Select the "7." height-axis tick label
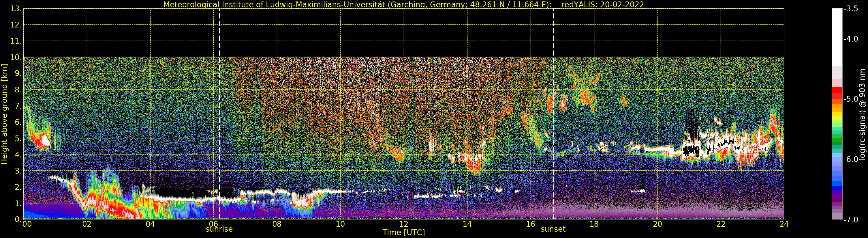This screenshot has width=868, height=238. (18, 106)
